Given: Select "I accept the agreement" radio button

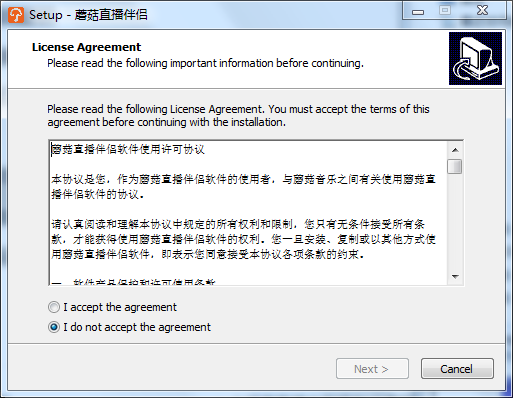Looking at the screenshot, I should (54, 307).
